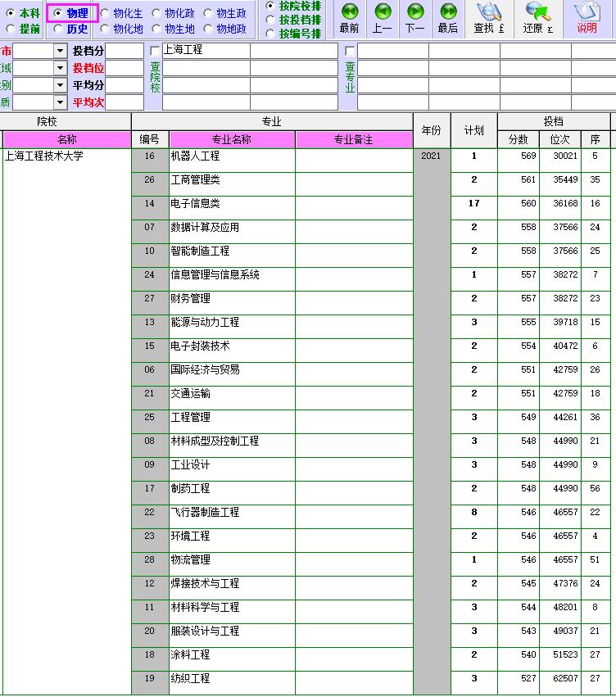Click the 上海工程 school search field
This screenshot has width=616, height=697.
[x=206, y=51]
